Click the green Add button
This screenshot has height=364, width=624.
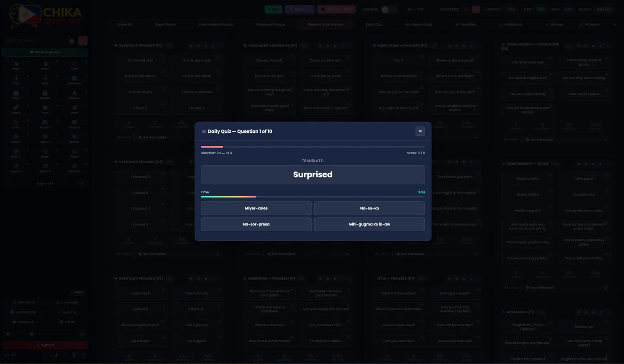[x=273, y=9]
